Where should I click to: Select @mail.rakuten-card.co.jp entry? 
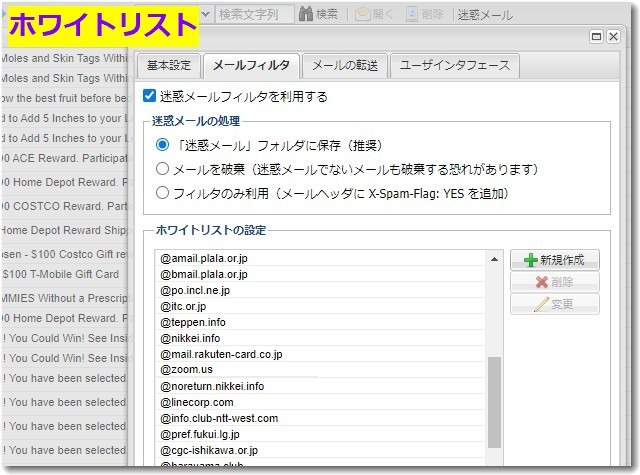click(320, 354)
